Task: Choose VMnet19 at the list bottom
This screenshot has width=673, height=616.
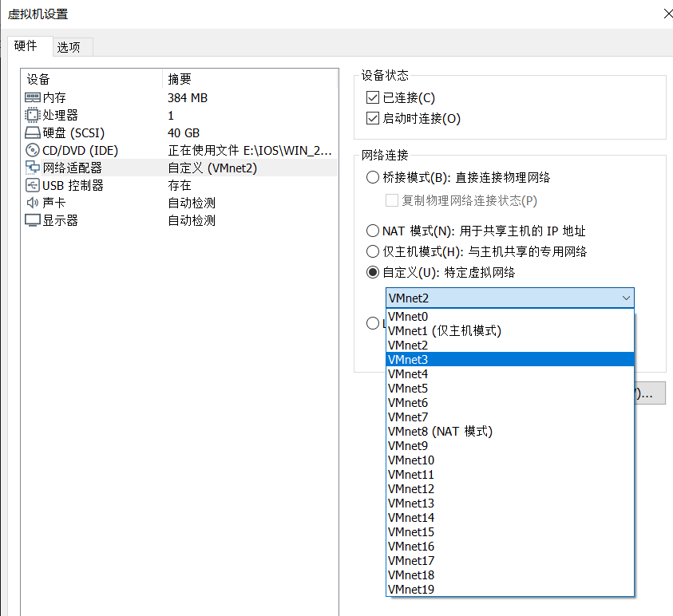Action: tap(510, 590)
